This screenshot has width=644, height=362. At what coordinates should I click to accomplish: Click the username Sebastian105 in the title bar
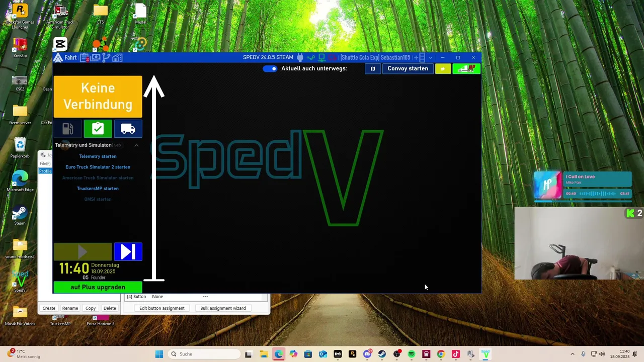[x=395, y=58]
